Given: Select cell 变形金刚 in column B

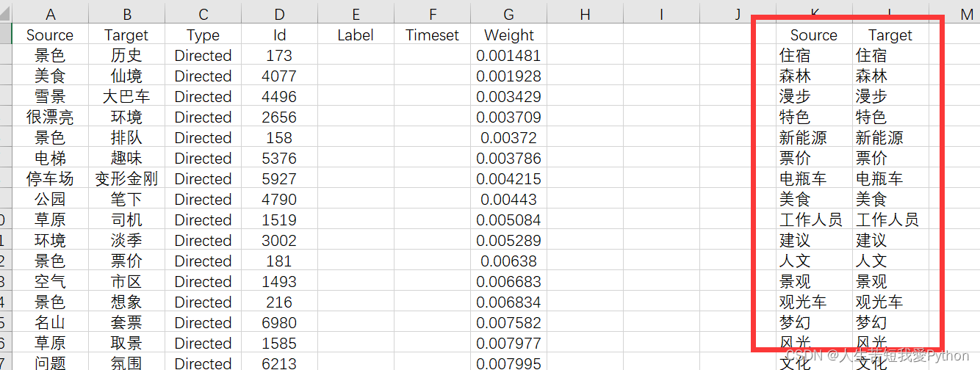Looking at the screenshot, I should 126,178.
